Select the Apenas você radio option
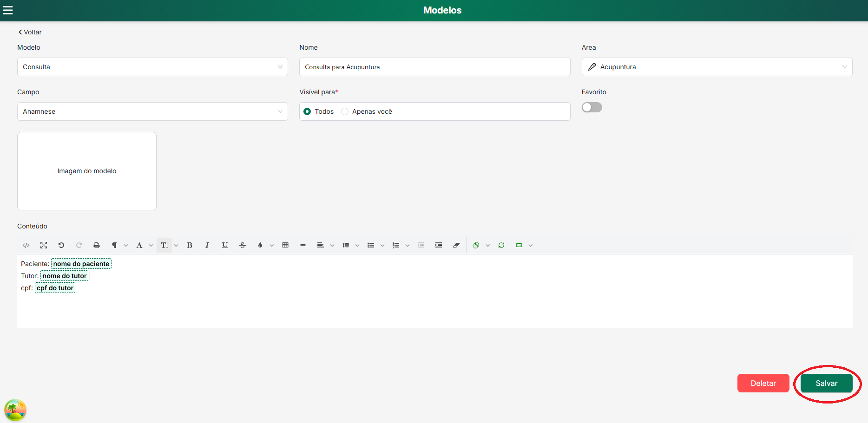Screen dimensions: 868x423 [x=345, y=111]
